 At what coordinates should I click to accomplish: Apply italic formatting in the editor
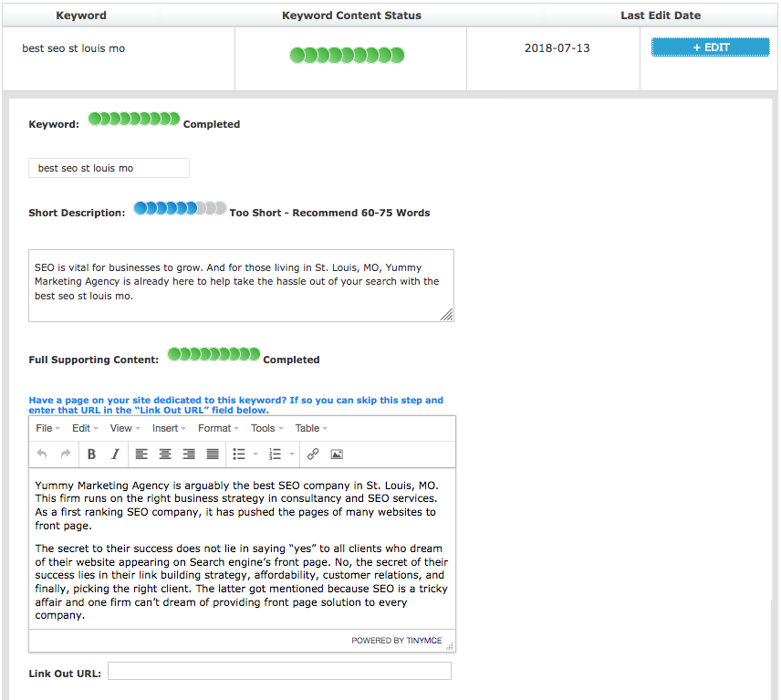pos(115,454)
